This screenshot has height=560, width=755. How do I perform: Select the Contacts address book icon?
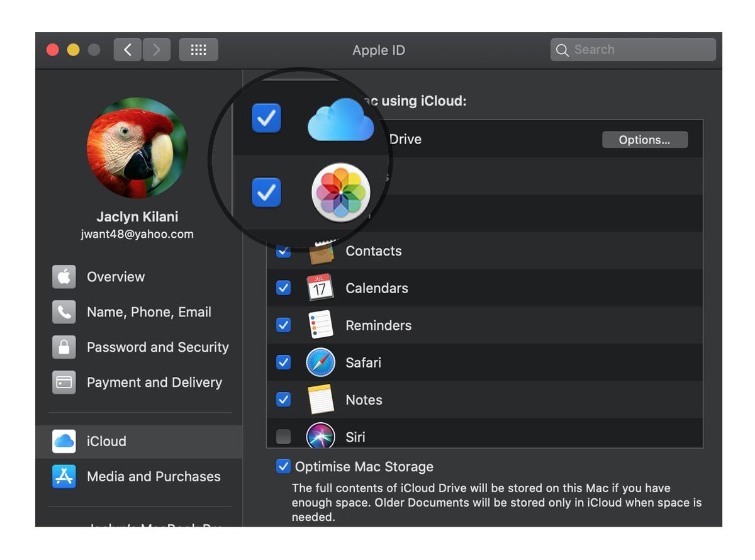(x=321, y=250)
